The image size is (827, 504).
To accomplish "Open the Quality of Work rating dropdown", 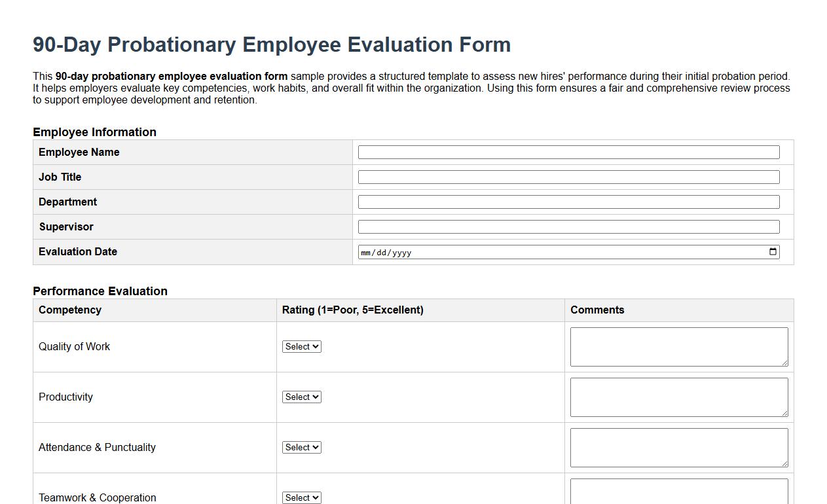I will point(301,346).
